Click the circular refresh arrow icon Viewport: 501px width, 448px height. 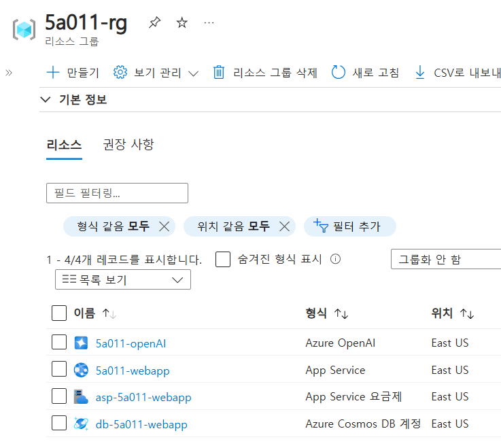point(338,72)
